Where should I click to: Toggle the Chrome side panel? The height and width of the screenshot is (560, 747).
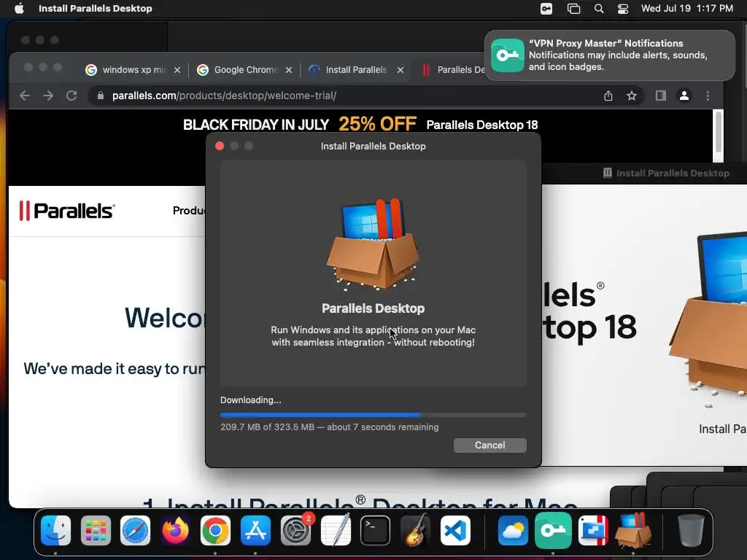(x=660, y=96)
